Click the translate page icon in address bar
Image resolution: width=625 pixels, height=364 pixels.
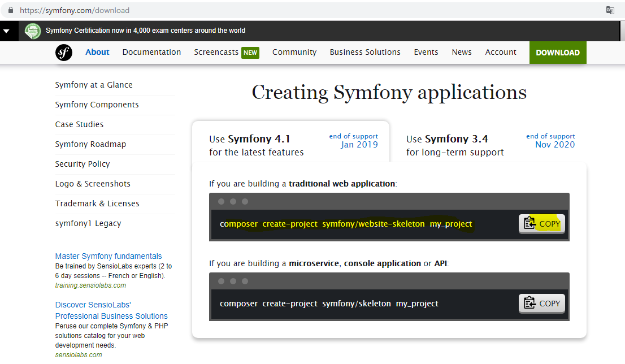pyautogui.click(x=610, y=10)
